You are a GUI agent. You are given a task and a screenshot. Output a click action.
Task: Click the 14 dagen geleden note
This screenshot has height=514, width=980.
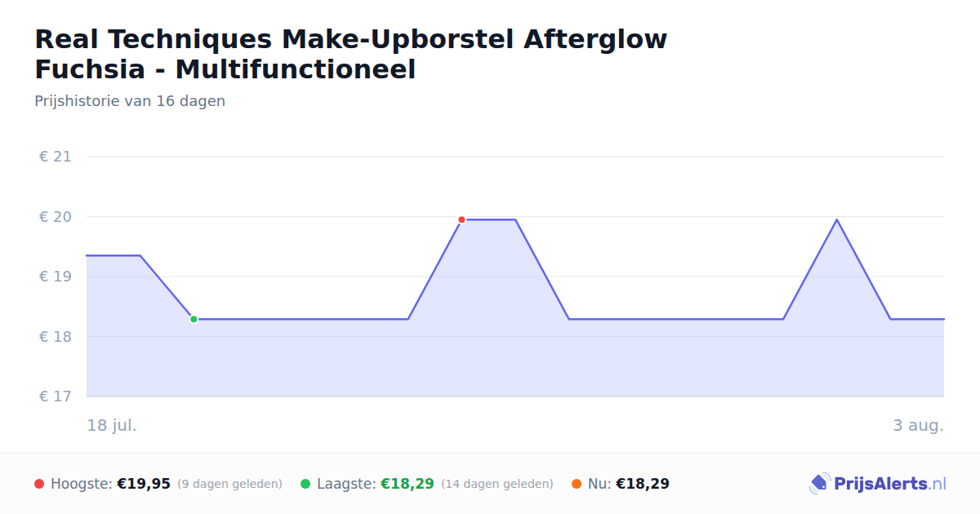pos(497,484)
